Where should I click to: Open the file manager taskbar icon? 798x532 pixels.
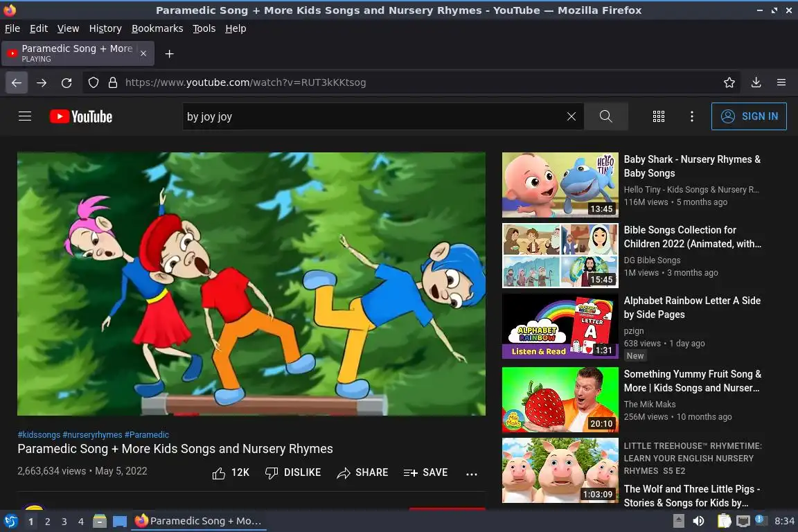click(100, 521)
